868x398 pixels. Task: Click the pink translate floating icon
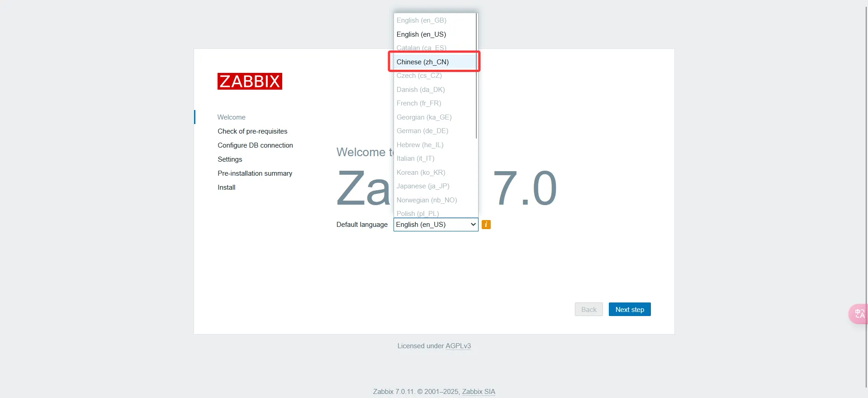point(859,314)
